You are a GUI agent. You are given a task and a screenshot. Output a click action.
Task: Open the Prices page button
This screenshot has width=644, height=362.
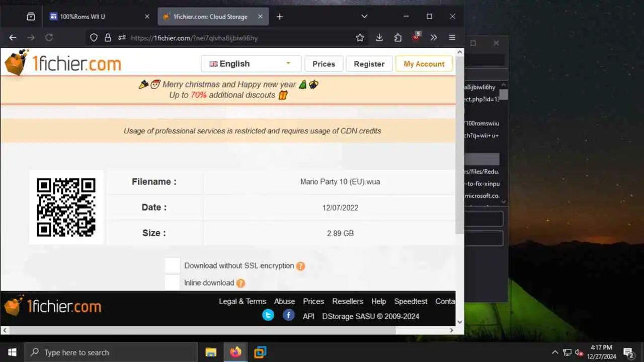(324, 64)
